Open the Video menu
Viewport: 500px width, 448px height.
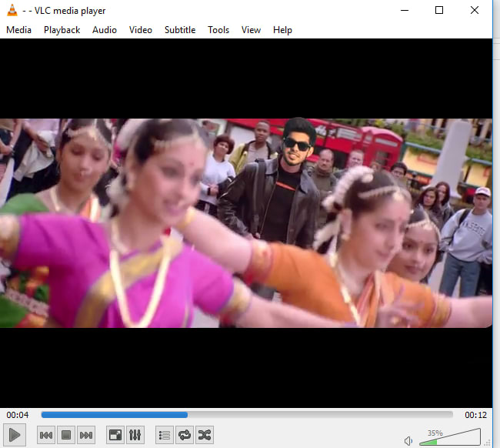pyautogui.click(x=140, y=30)
